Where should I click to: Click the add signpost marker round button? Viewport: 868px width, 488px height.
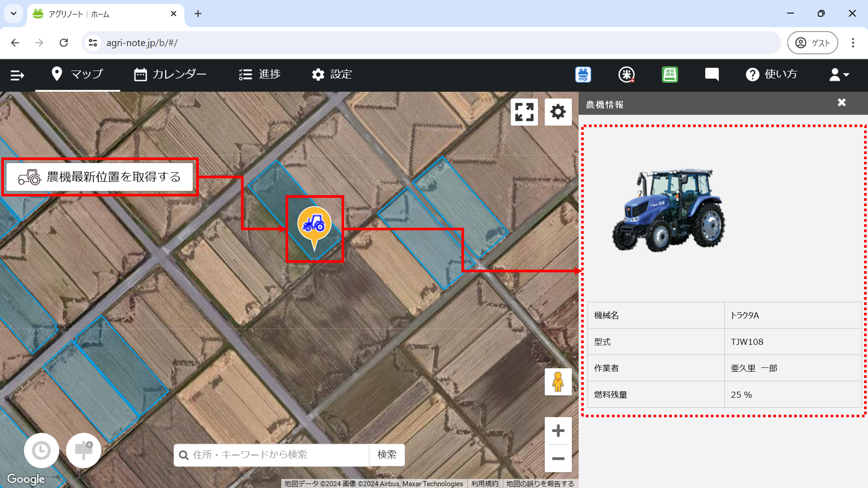[83, 450]
